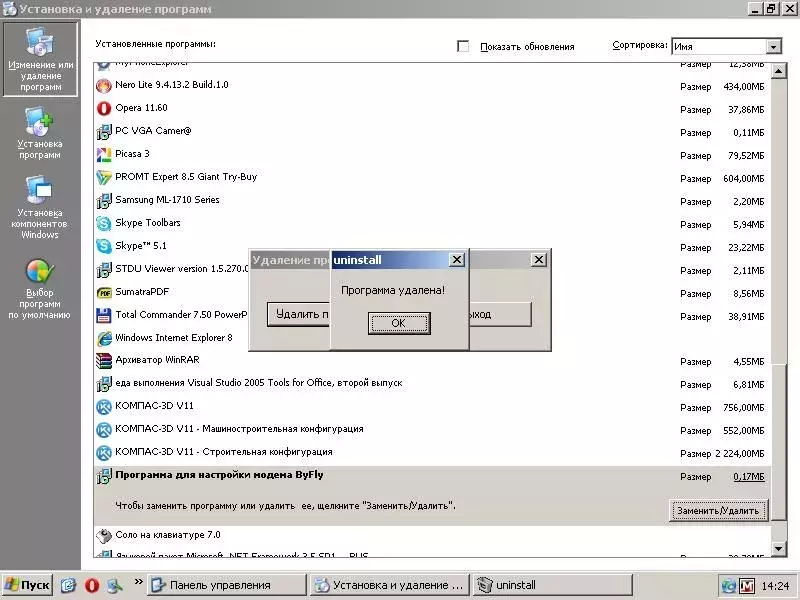Click the Internet Explorer quick launch icon

click(x=69, y=585)
